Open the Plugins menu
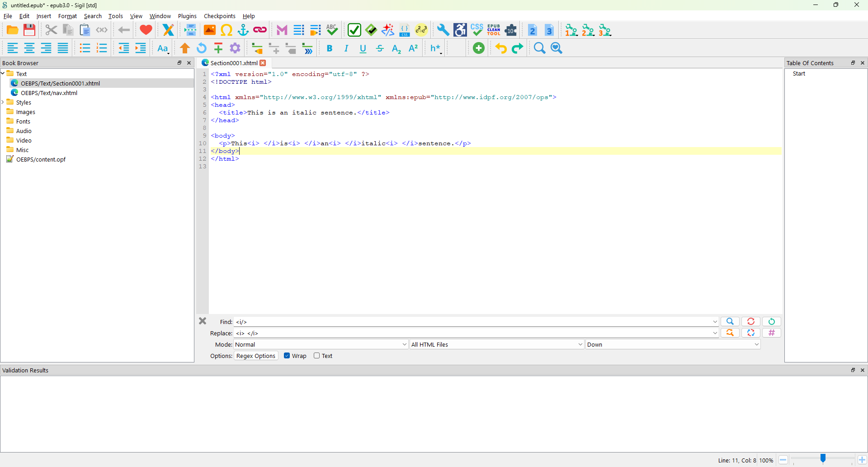This screenshot has height=467, width=868. 187,16
